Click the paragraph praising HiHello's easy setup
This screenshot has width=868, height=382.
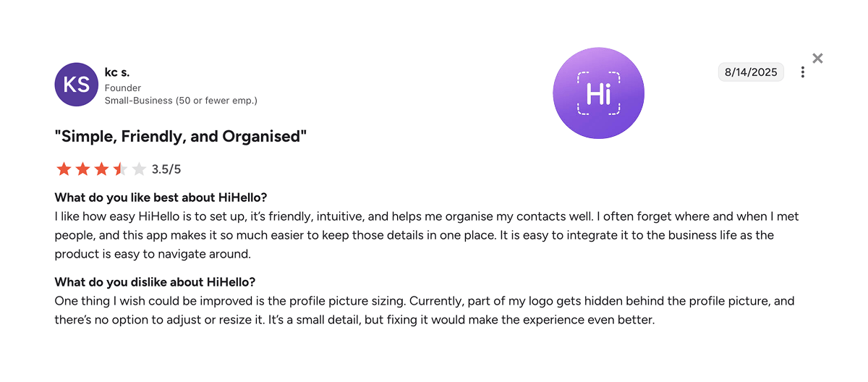[426, 235]
